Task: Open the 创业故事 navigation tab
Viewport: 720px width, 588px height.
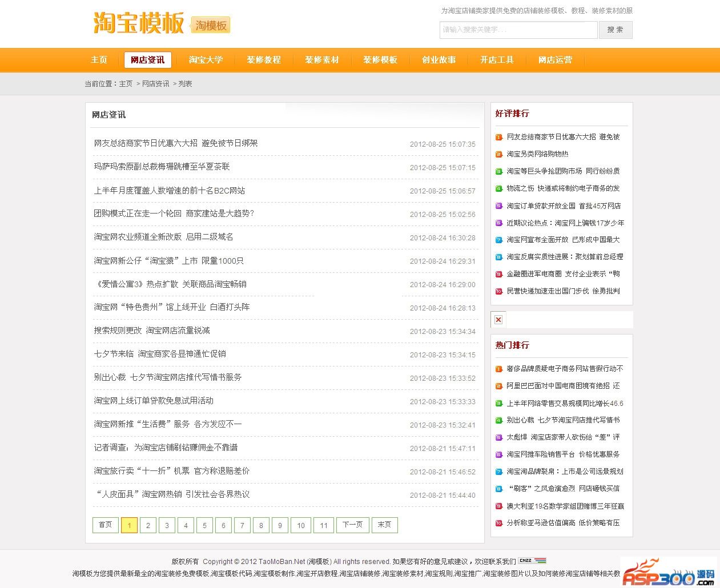Action: coord(439,60)
